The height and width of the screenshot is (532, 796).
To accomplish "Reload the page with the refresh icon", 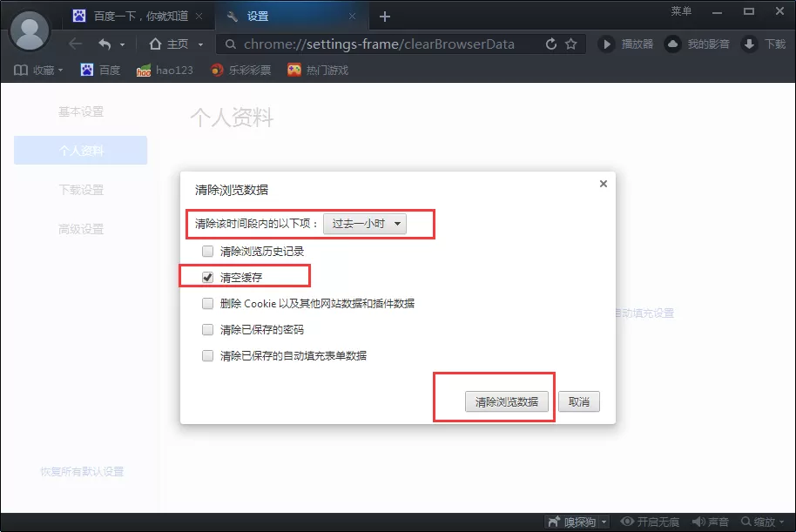I will pos(550,44).
